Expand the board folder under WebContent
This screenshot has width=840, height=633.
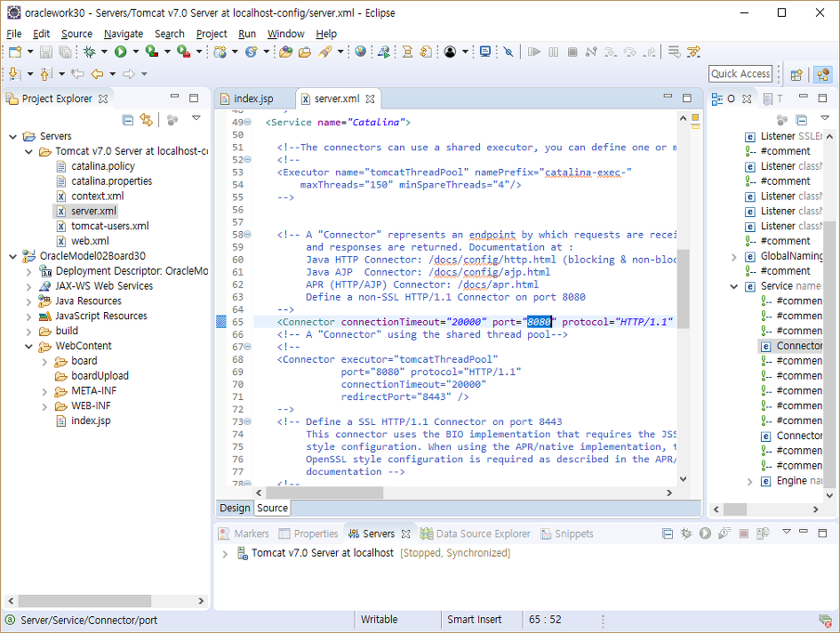click(45, 362)
